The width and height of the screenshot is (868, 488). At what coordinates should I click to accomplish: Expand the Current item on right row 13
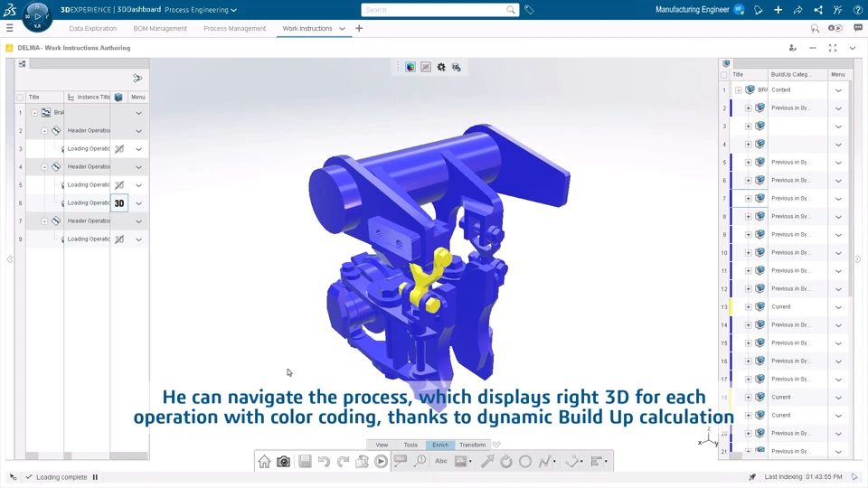(x=748, y=307)
